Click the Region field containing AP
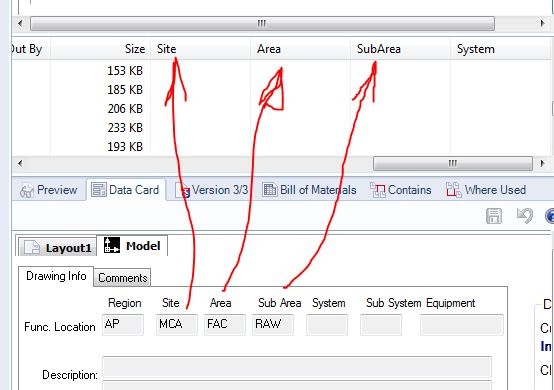This screenshot has width=554, height=390. pyautogui.click(x=123, y=324)
